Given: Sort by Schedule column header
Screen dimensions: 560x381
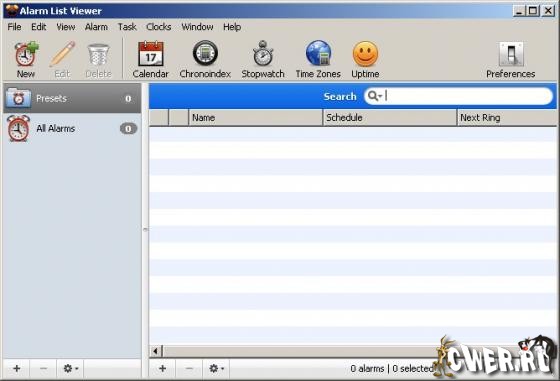Looking at the screenshot, I should click(390, 117).
